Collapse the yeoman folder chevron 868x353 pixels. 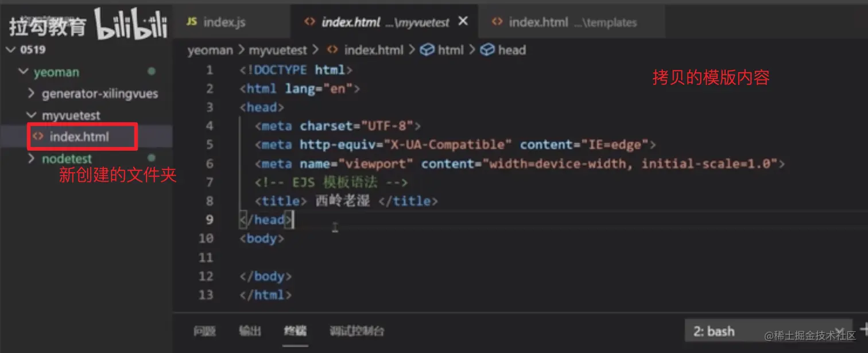coord(24,72)
